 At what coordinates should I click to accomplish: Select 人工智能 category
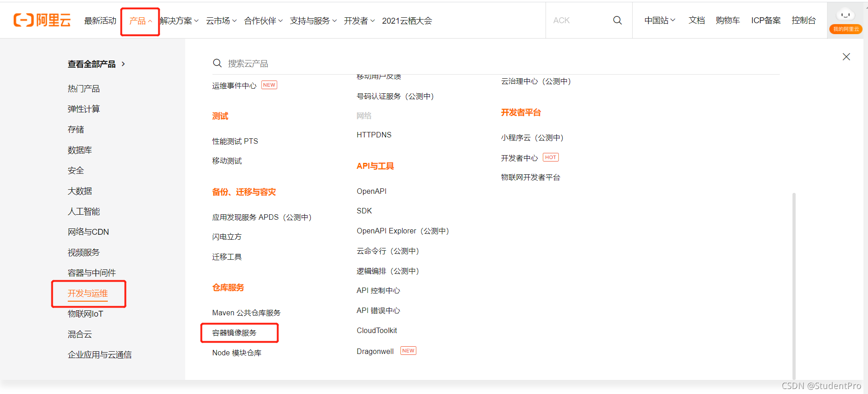[84, 212]
